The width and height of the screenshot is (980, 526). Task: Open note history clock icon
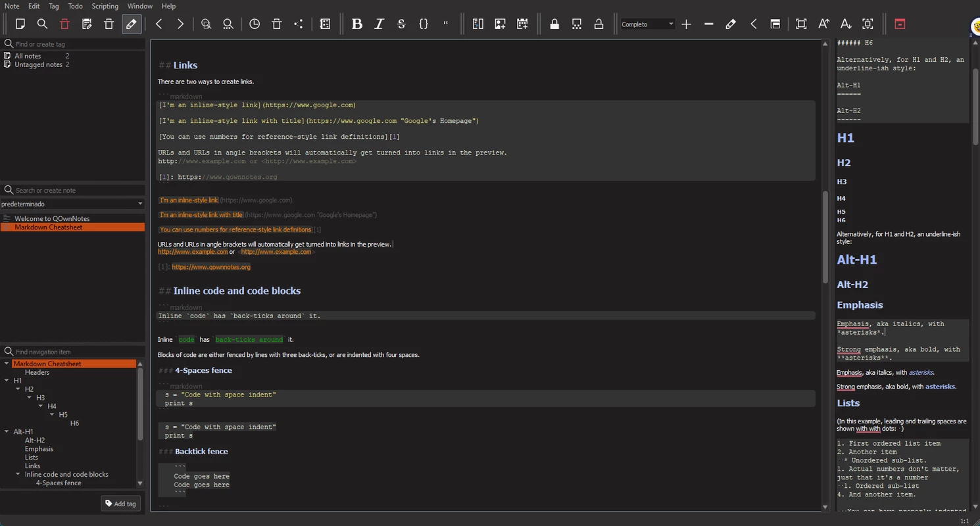point(255,24)
